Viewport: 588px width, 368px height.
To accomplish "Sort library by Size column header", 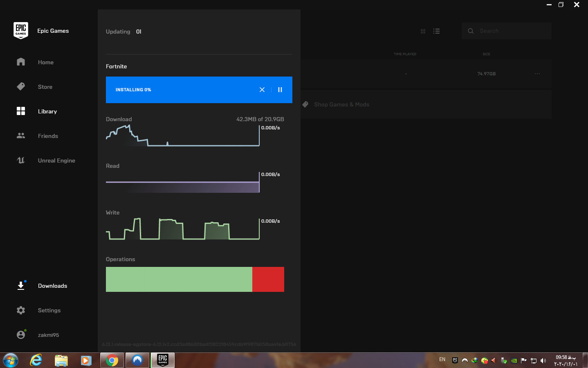I will pyautogui.click(x=486, y=54).
